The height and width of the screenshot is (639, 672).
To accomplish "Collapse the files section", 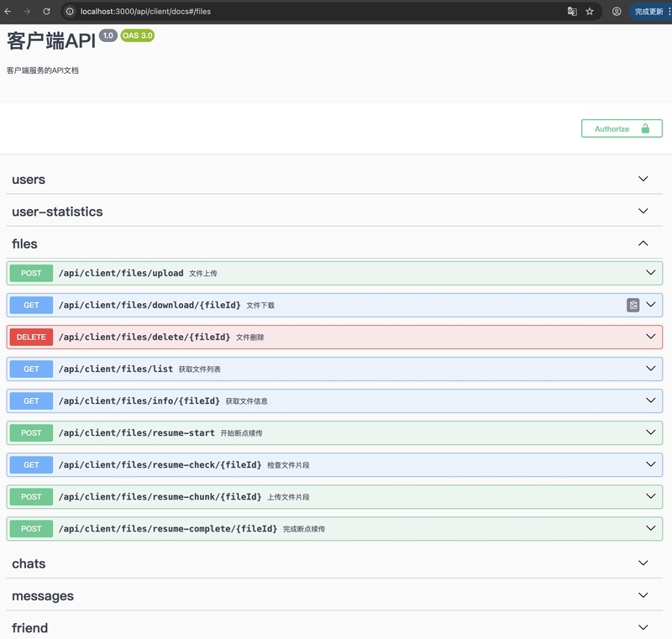I will (x=643, y=244).
